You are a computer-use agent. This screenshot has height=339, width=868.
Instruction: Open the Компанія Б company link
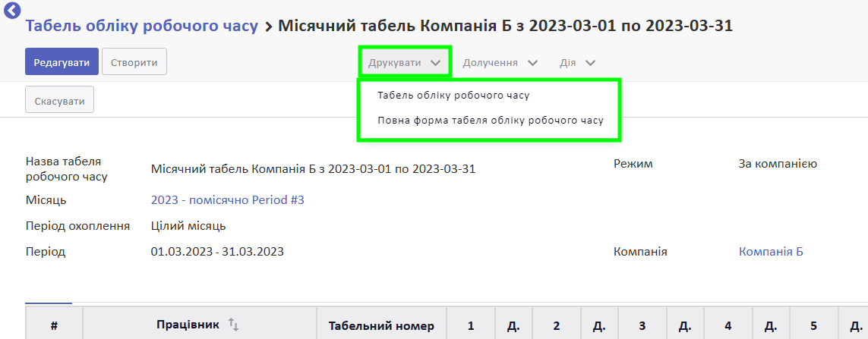click(x=771, y=252)
